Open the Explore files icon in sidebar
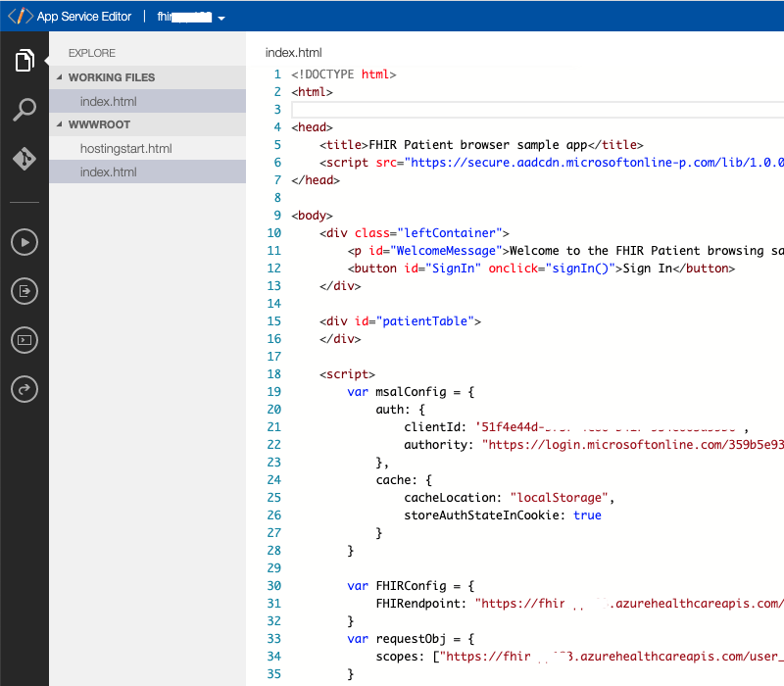Viewport: 784px width, 686px height. (x=24, y=61)
